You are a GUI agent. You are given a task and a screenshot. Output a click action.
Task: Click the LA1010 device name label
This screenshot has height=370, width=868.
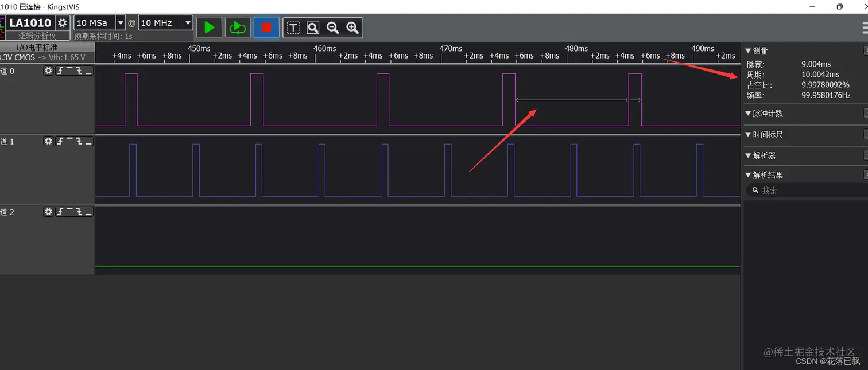coord(30,23)
